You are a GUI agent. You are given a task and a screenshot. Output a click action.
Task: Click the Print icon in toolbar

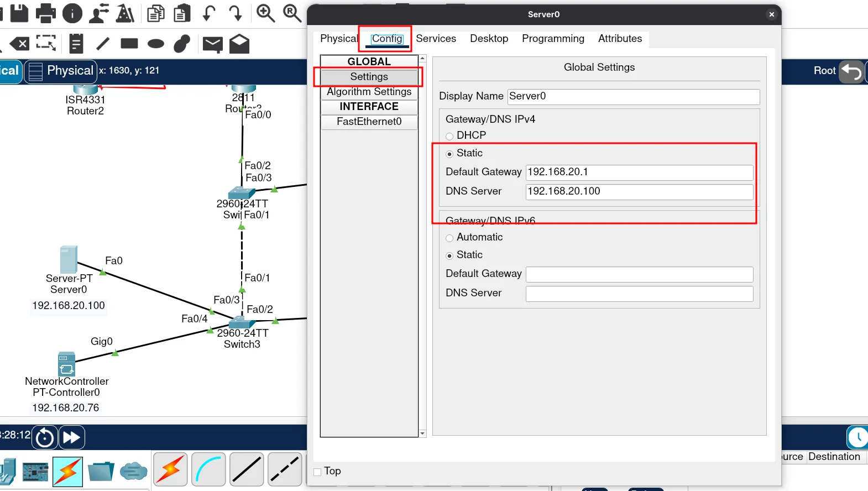point(45,13)
